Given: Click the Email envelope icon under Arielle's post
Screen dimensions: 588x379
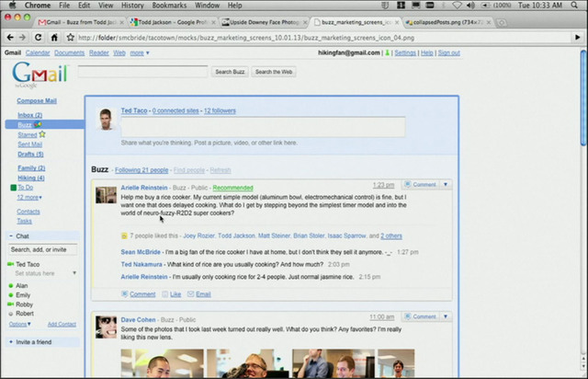Looking at the screenshot, I should [191, 294].
